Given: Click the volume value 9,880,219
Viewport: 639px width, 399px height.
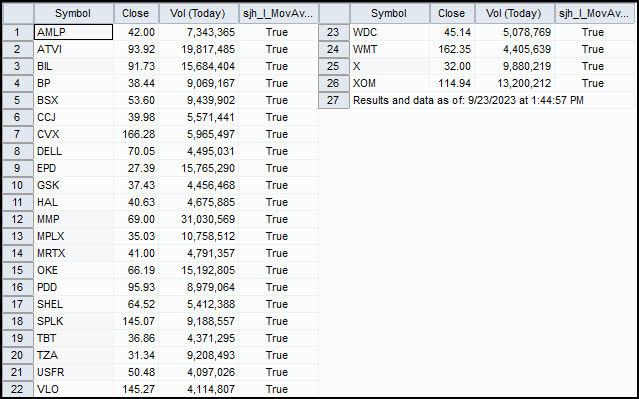Looking at the screenshot, I should click(x=527, y=66).
